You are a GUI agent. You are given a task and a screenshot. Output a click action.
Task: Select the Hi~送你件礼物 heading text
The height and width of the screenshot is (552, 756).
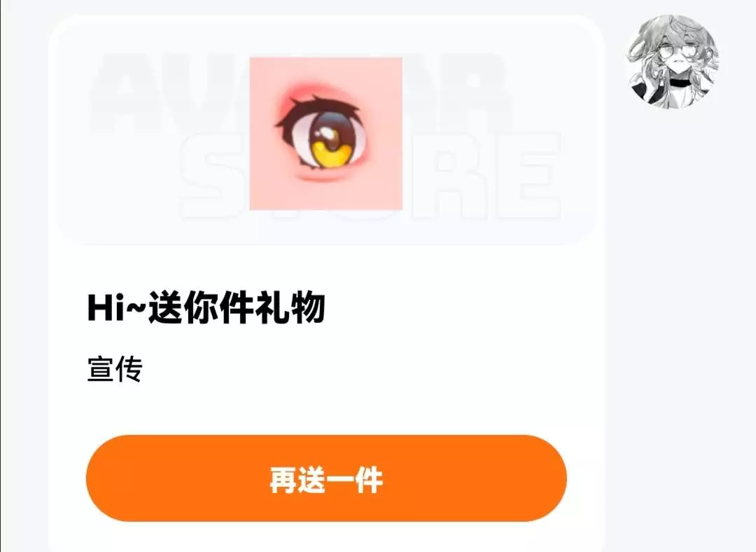pos(206,307)
